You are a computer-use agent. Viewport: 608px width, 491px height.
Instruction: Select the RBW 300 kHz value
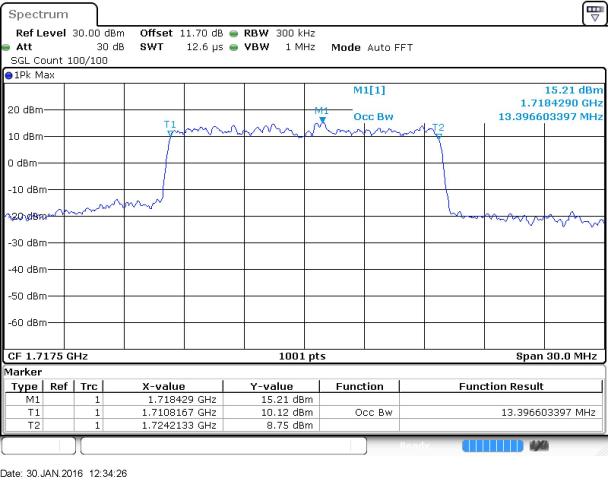(295, 33)
